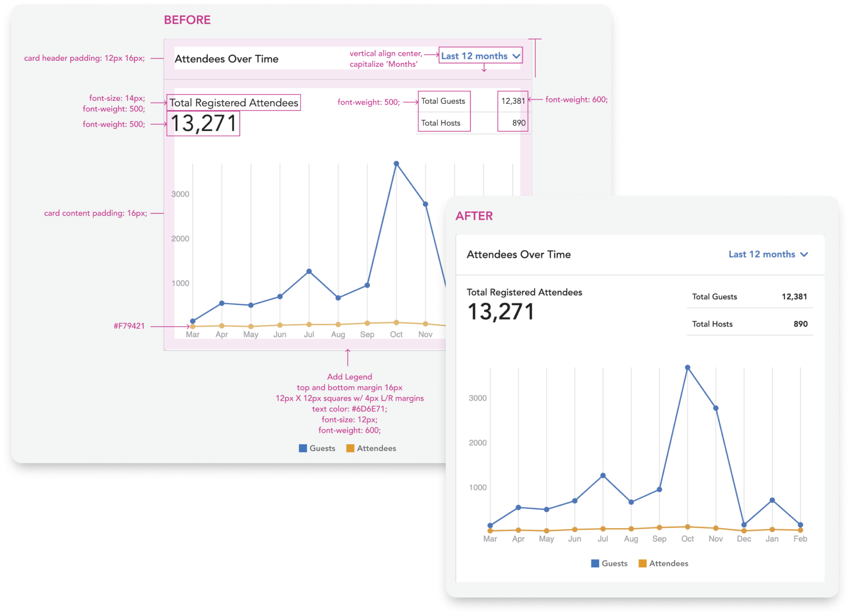Viewport: 850px width, 616px height.
Task: Click Mar orange data point in Before chart
Action: pyautogui.click(x=193, y=327)
